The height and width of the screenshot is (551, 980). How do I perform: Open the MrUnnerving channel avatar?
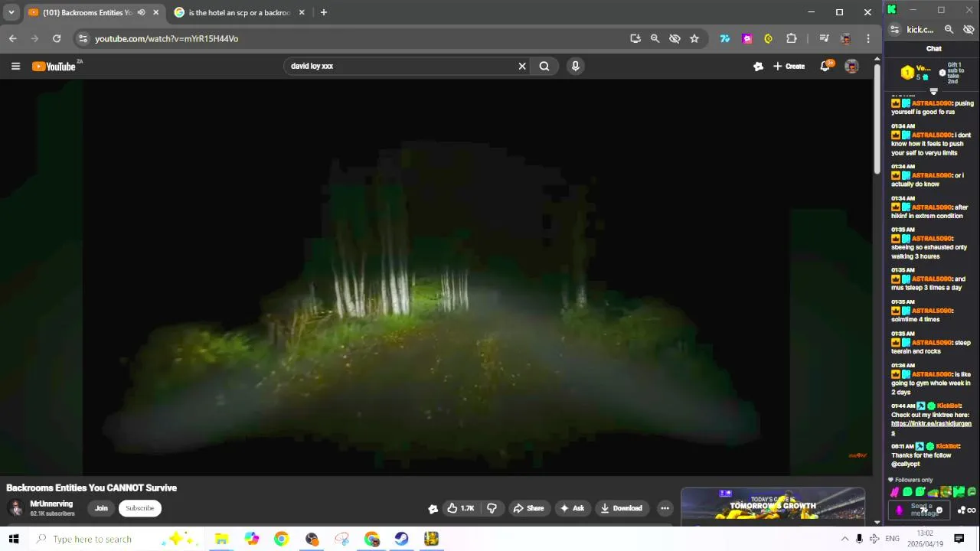tap(15, 508)
